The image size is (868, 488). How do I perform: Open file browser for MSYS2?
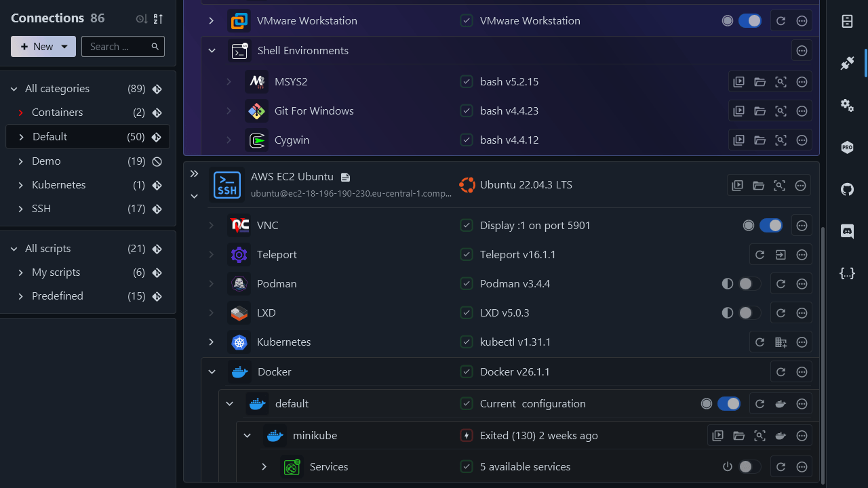click(759, 82)
